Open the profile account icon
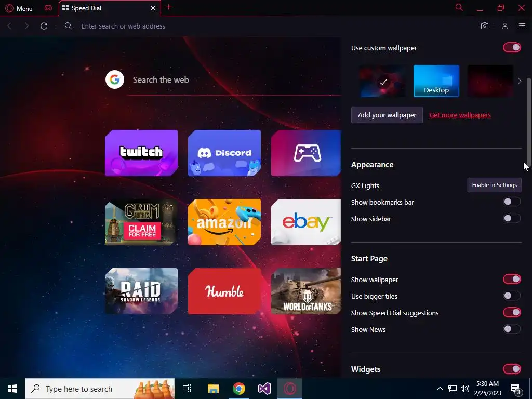532x399 pixels. [505, 26]
